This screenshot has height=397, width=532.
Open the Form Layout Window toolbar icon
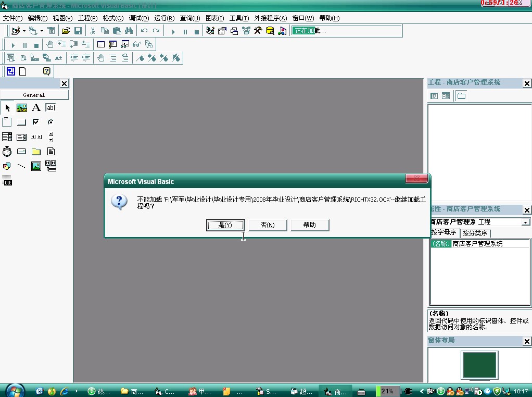tap(234, 31)
